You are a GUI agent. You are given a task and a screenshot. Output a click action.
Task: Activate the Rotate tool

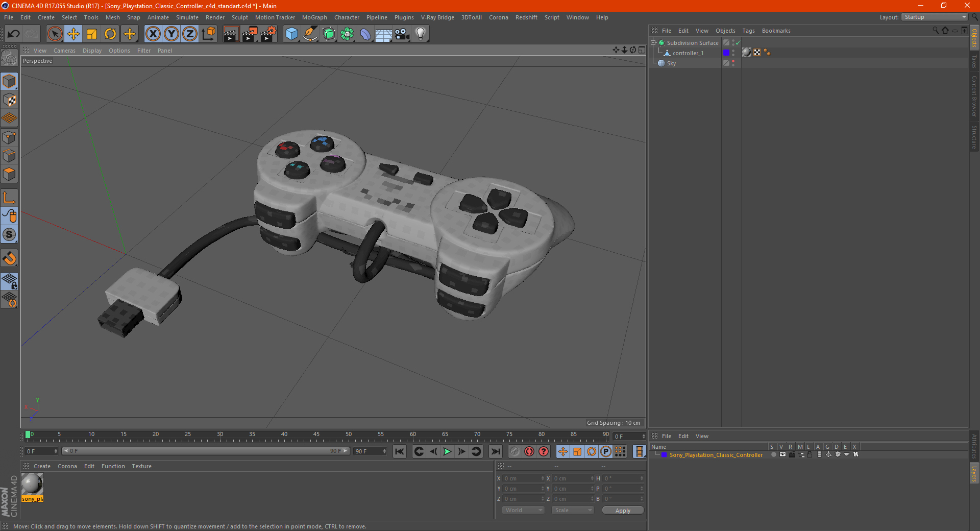[x=110, y=34]
